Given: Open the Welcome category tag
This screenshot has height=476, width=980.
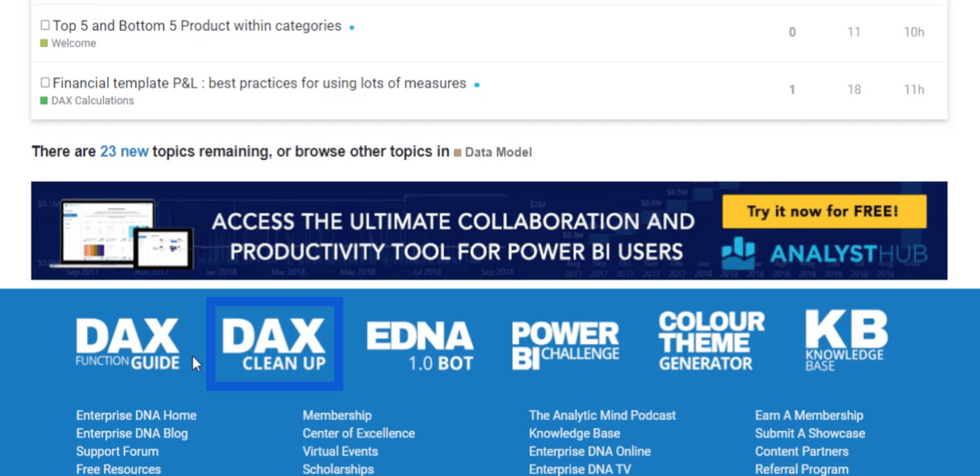Looking at the screenshot, I should click(68, 43).
